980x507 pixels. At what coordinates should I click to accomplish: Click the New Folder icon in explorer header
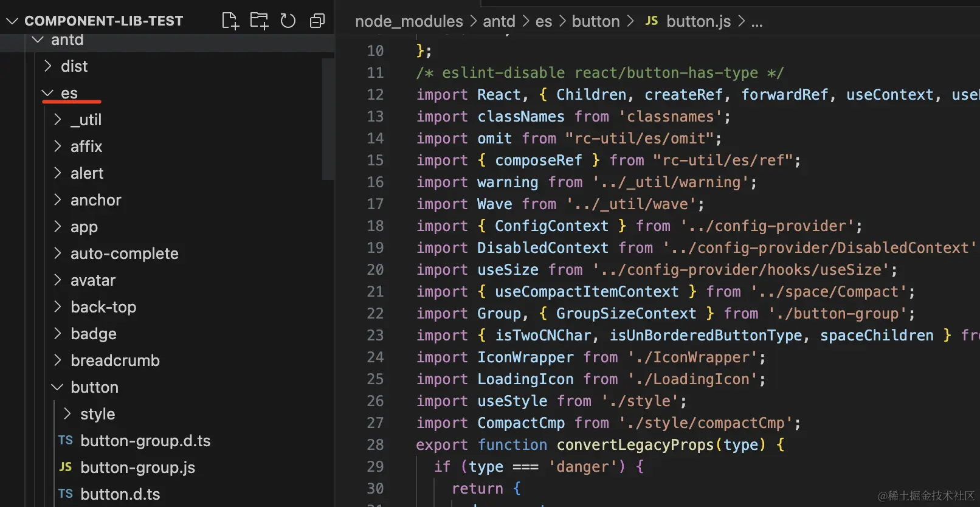point(259,21)
